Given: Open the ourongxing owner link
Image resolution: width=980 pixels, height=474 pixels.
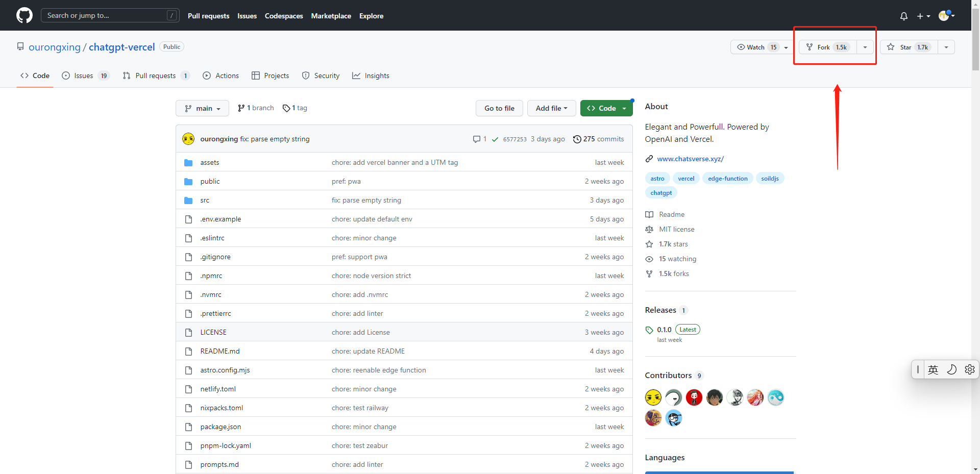Looking at the screenshot, I should tap(55, 47).
